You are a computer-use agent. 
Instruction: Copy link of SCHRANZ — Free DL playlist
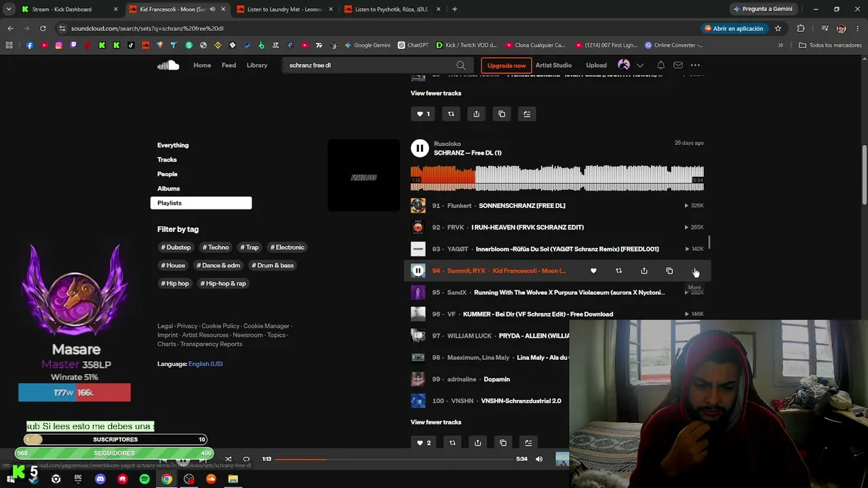click(502, 443)
